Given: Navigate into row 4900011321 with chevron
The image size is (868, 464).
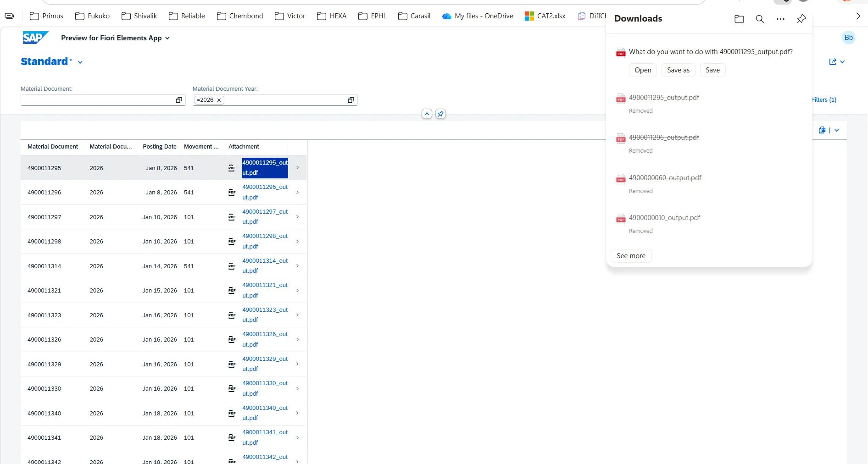Looking at the screenshot, I should (297, 290).
